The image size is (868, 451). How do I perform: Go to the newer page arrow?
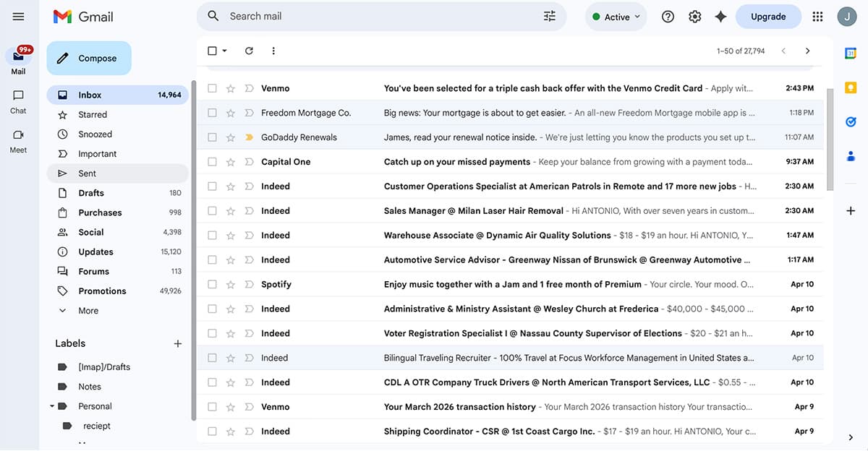pyautogui.click(x=783, y=51)
